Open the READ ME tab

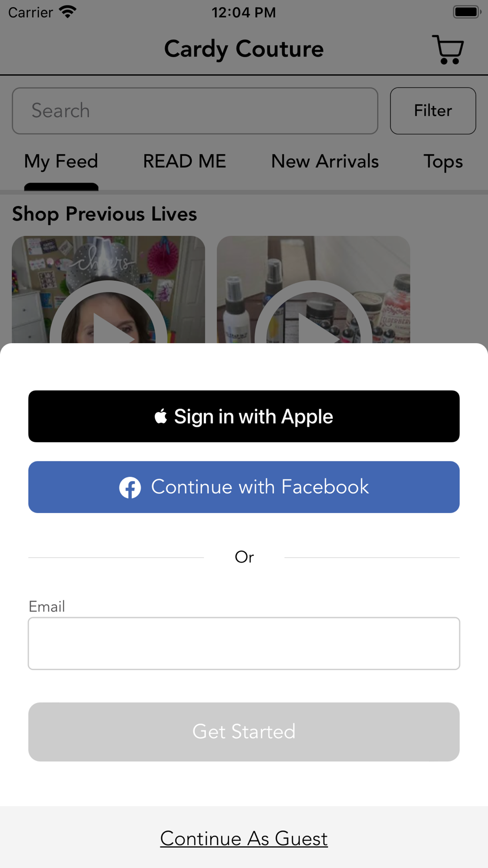184,162
